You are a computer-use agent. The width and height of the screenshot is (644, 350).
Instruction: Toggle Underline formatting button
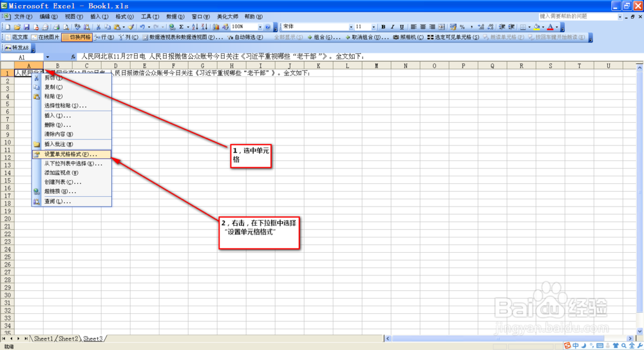tap(402, 27)
